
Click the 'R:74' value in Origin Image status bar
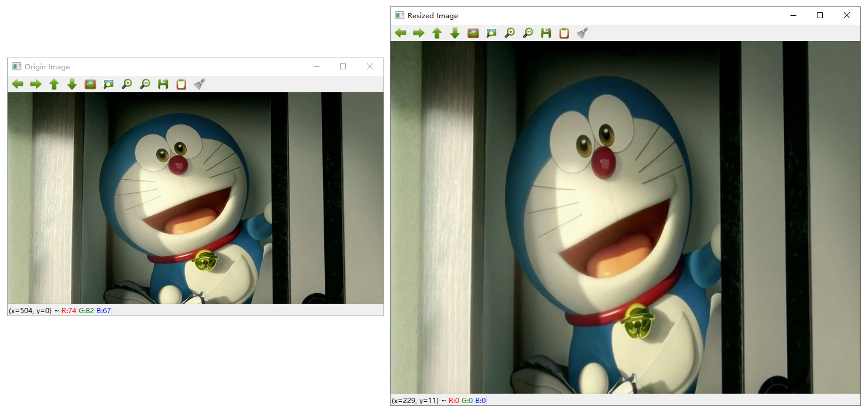[69, 310]
